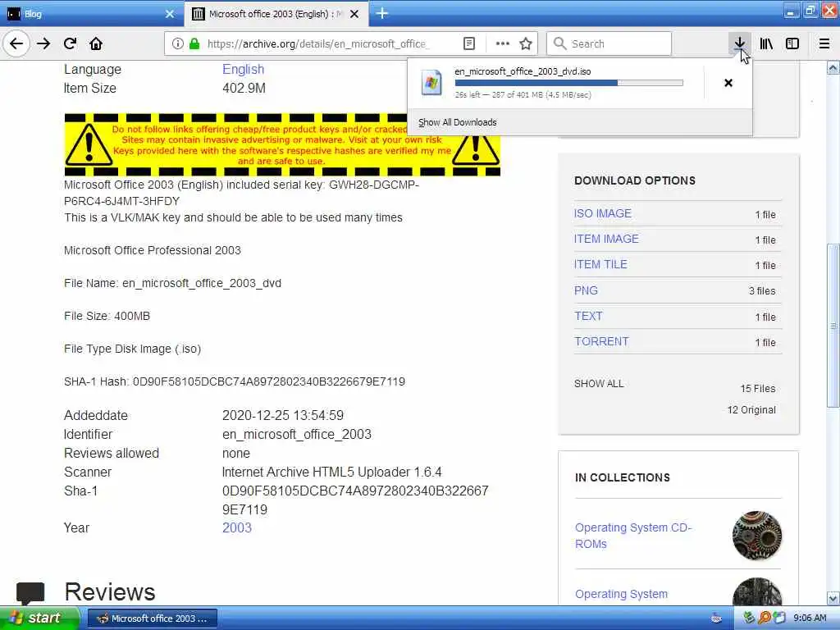Click the identifier value en_microsoft_office_2003
The height and width of the screenshot is (630, 840).
point(297,434)
